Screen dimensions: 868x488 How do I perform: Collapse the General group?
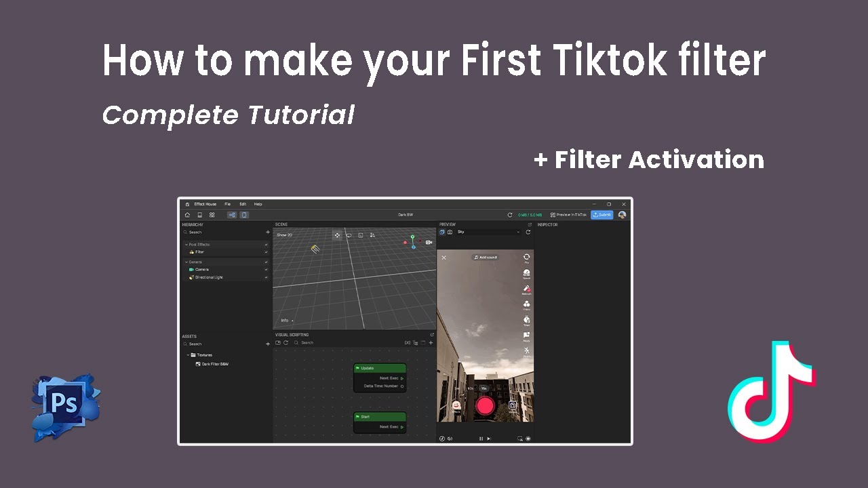(186, 262)
